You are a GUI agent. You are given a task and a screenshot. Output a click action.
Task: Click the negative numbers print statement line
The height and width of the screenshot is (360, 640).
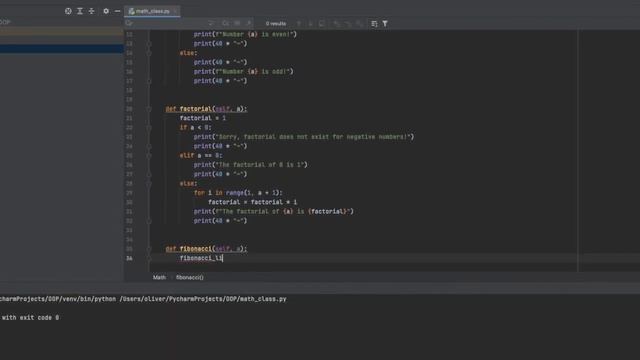tap(304, 137)
